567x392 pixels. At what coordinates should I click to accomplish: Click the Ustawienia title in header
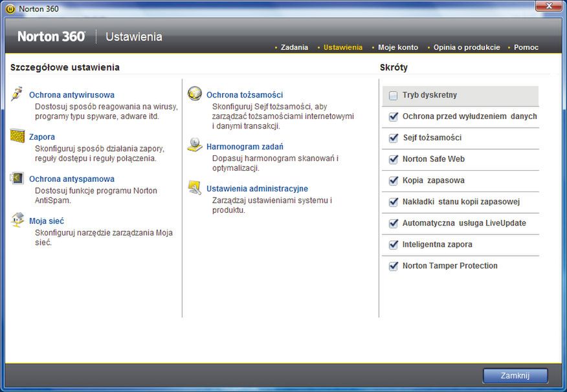[x=134, y=36]
